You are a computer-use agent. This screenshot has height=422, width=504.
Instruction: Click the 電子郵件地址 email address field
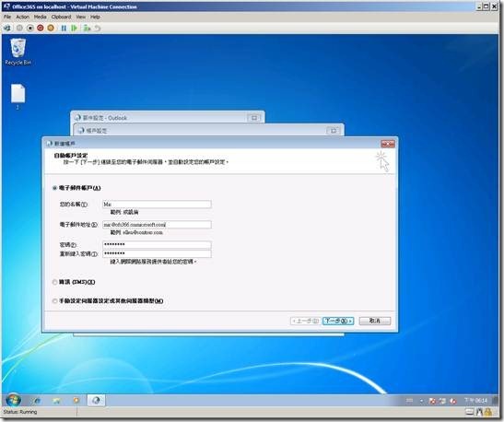click(x=157, y=224)
